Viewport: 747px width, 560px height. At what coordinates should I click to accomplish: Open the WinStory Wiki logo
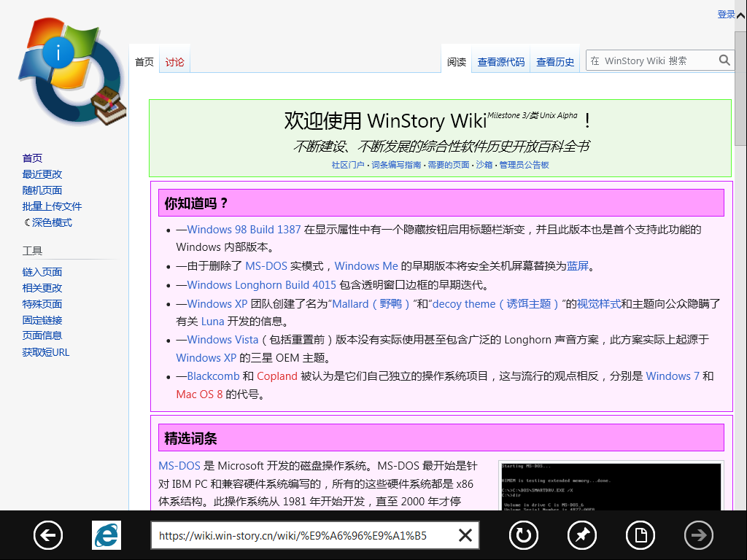tap(71, 71)
